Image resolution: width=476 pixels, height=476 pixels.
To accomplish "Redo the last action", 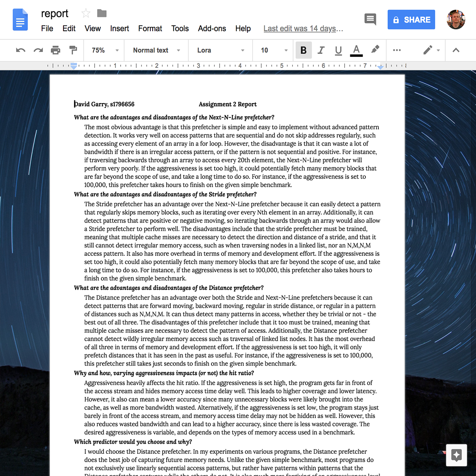I will click(x=38, y=50).
